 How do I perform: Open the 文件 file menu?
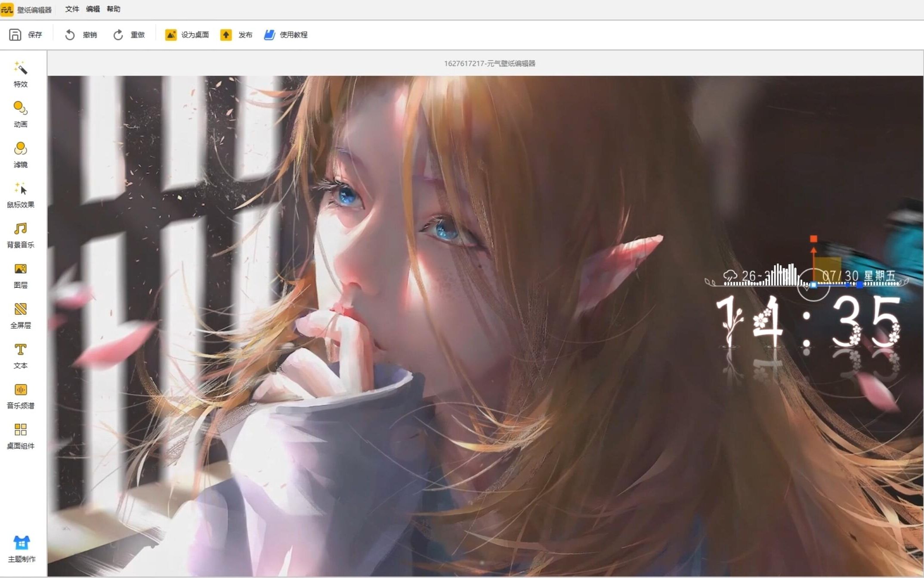72,9
